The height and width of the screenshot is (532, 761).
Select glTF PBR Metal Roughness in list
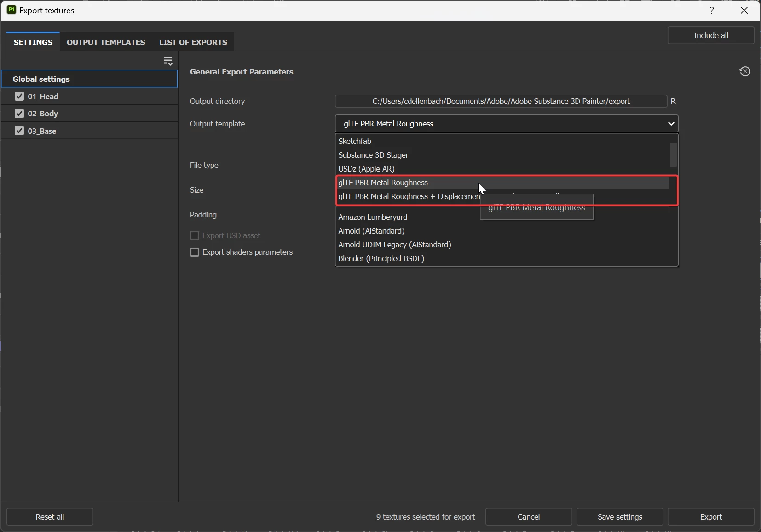coord(502,183)
